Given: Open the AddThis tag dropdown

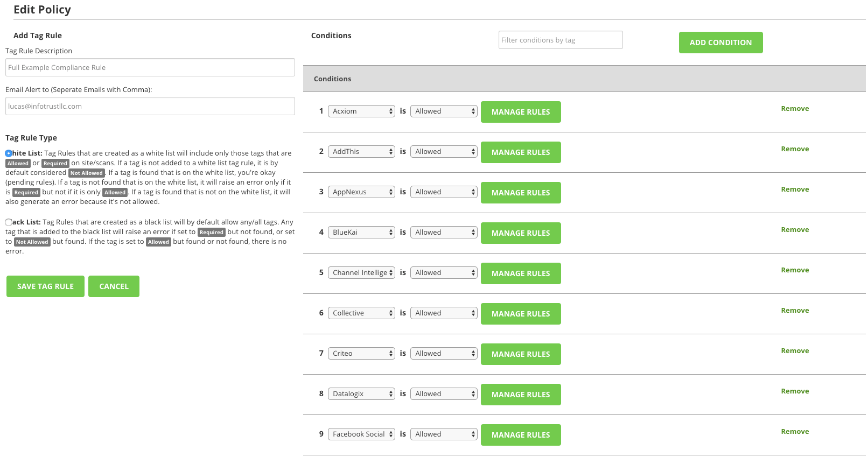Looking at the screenshot, I should [361, 152].
